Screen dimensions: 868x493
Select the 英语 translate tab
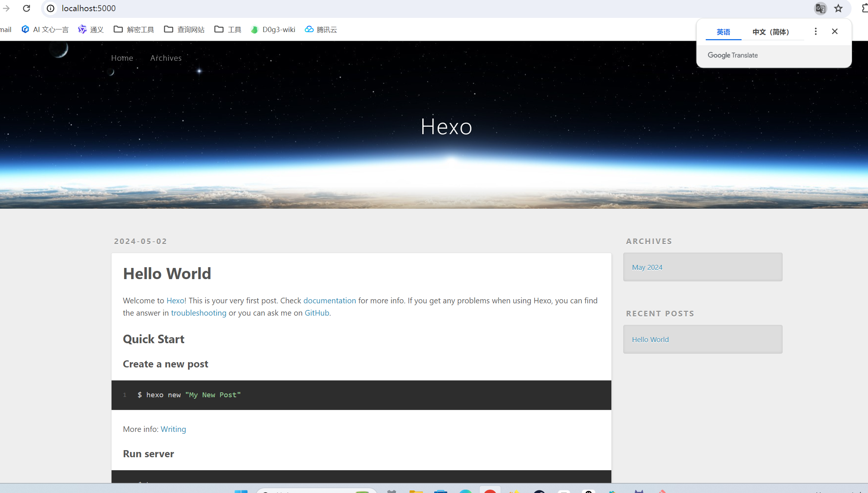(x=723, y=32)
